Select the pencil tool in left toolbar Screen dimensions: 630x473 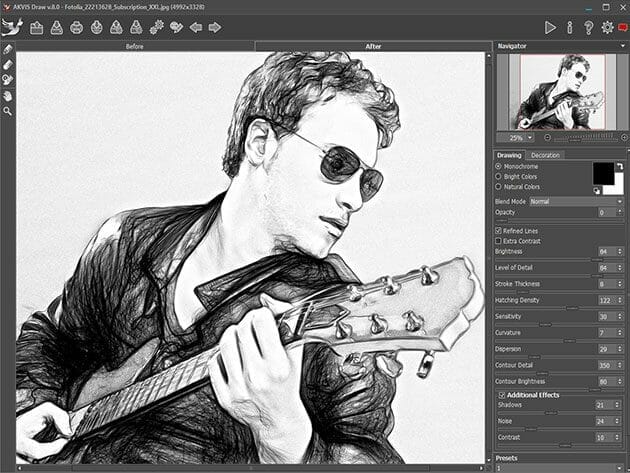tap(8, 49)
